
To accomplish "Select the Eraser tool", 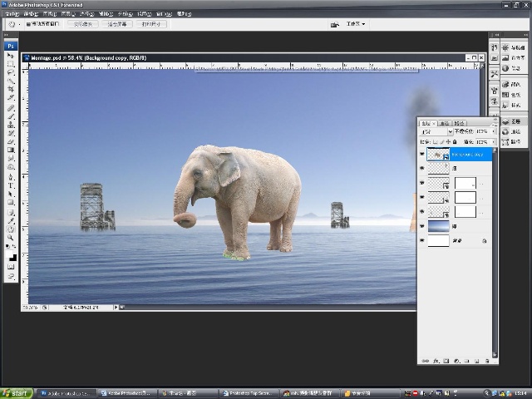I will [11, 141].
